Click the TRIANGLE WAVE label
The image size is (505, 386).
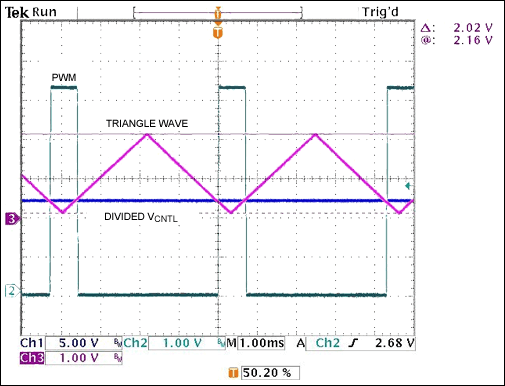[x=147, y=124]
